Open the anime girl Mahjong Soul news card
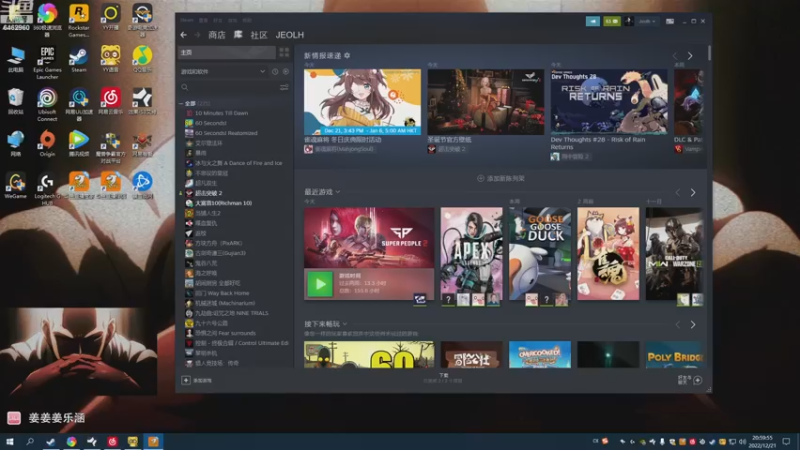Screen dimensions: 800x450 click(x=362, y=102)
